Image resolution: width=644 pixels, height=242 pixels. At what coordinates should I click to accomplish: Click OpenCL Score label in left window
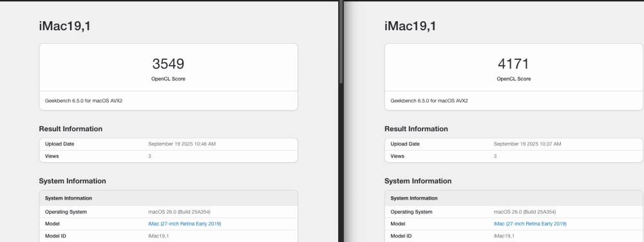point(168,79)
